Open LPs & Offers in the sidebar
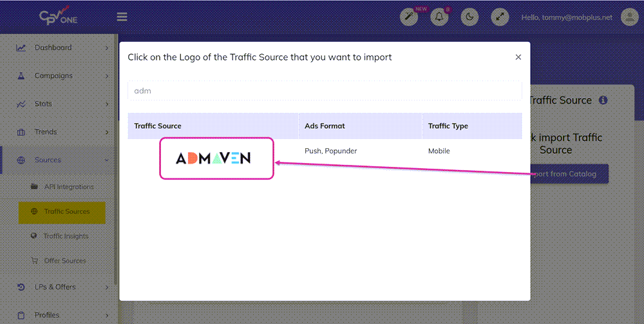 click(55, 287)
